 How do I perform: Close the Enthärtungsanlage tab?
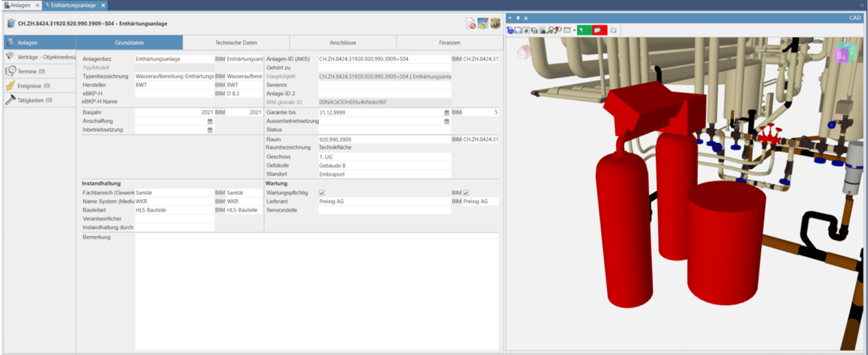pyautogui.click(x=103, y=5)
